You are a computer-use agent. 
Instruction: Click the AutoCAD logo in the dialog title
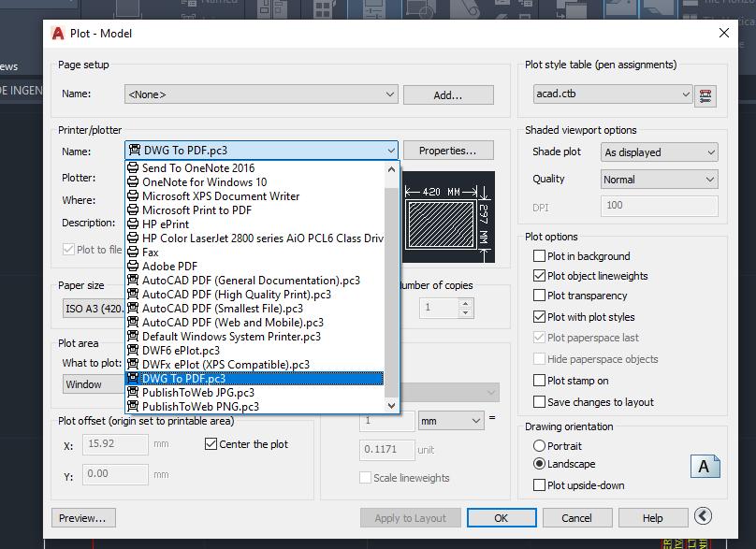point(58,34)
